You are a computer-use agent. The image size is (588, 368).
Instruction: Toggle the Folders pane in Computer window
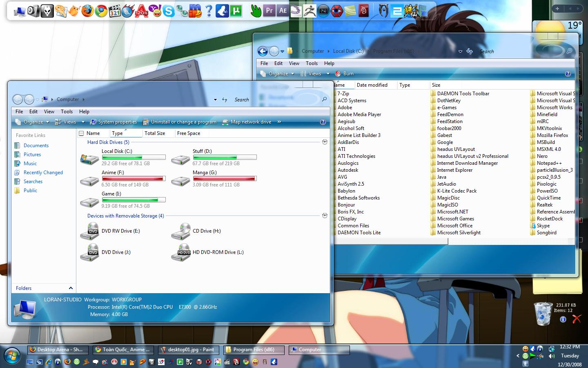44,288
